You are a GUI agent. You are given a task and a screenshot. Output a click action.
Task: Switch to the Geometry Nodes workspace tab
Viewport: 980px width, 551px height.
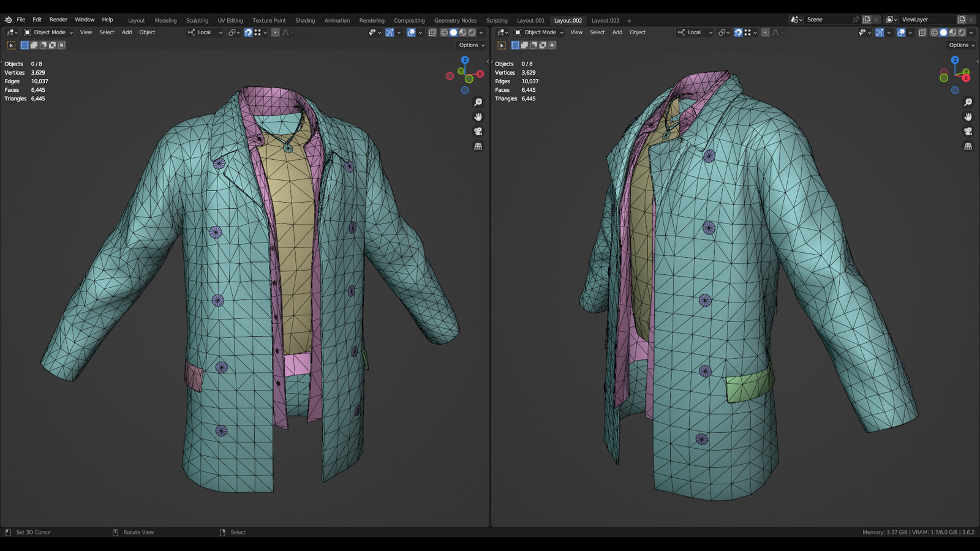click(455, 20)
